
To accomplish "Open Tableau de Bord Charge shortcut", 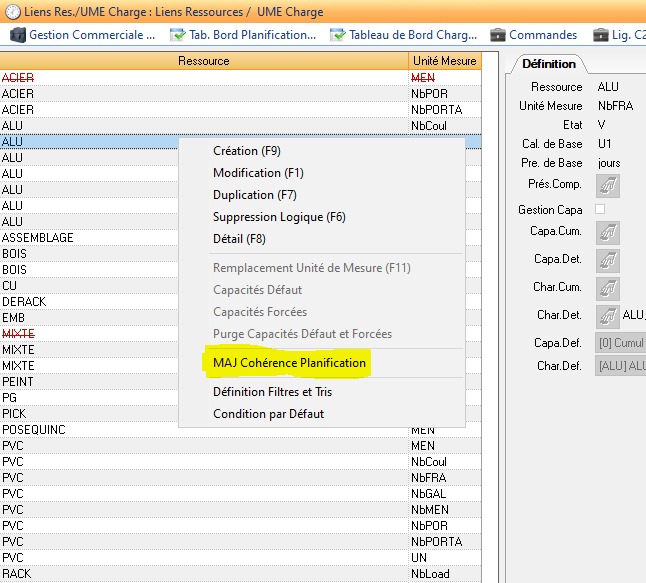I will (x=404, y=35).
